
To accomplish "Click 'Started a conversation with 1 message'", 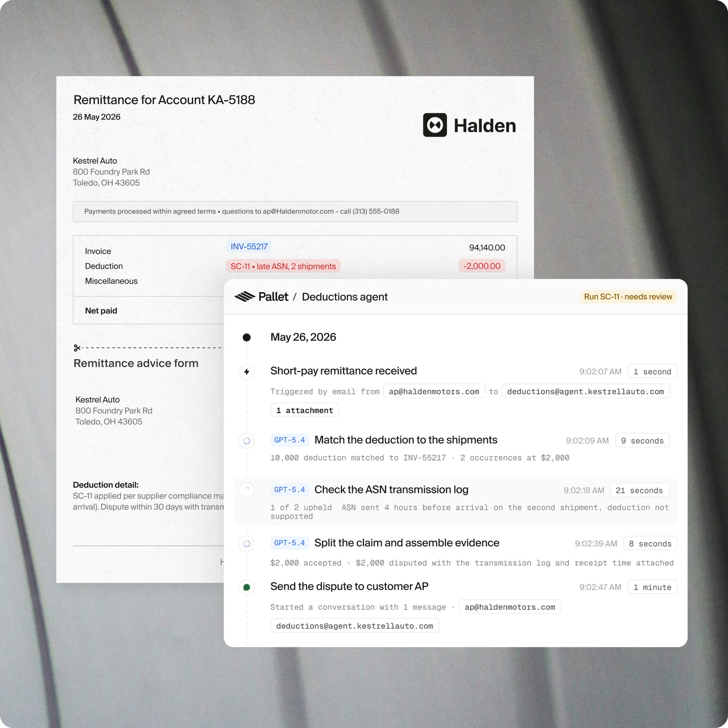I will click(x=358, y=607).
